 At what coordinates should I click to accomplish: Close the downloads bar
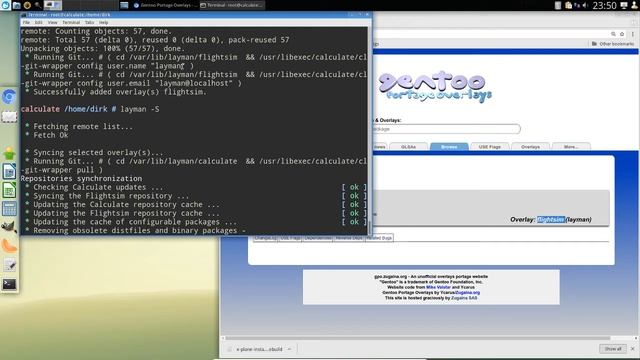[633, 349]
